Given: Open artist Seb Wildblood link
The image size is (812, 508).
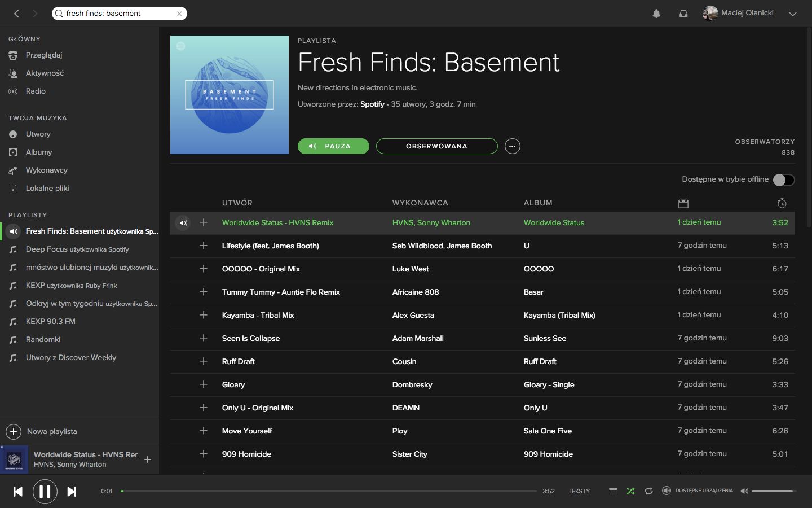Looking at the screenshot, I should tap(417, 246).
